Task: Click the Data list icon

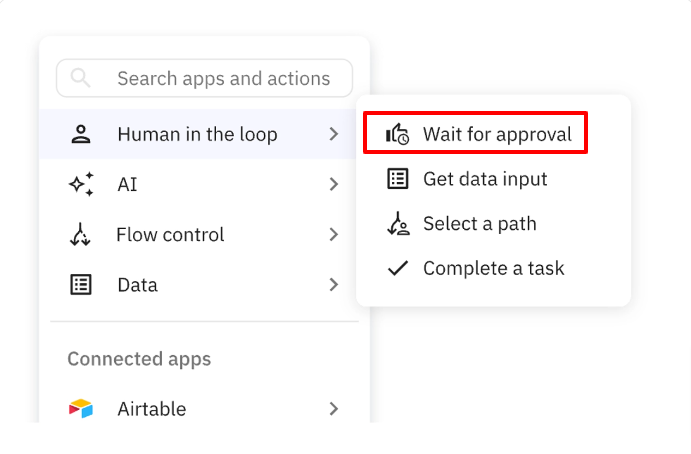Action: pos(81,285)
